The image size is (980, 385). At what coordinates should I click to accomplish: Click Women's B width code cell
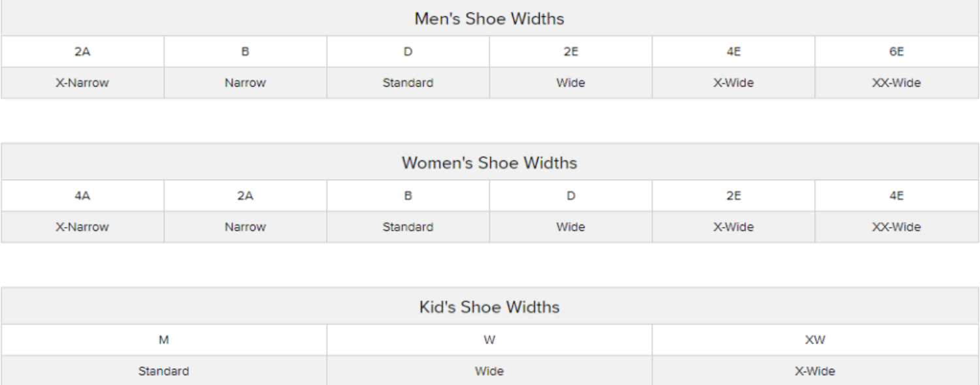pyautogui.click(x=408, y=196)
